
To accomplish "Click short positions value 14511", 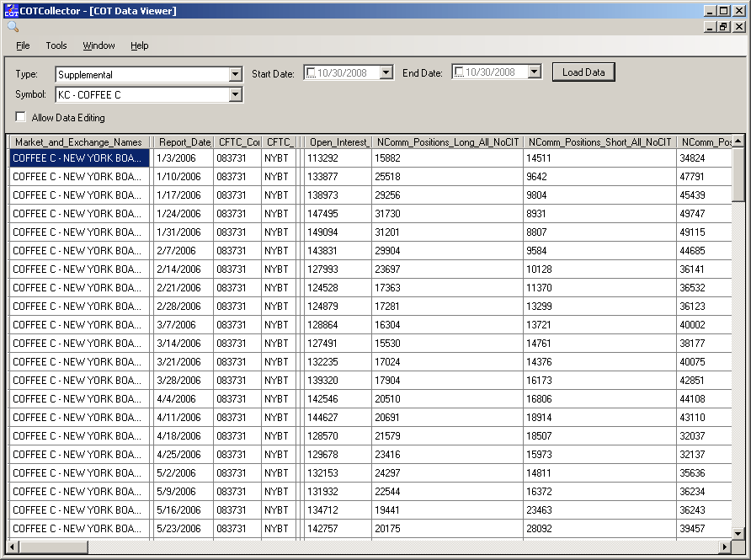I will coord(599,158).
